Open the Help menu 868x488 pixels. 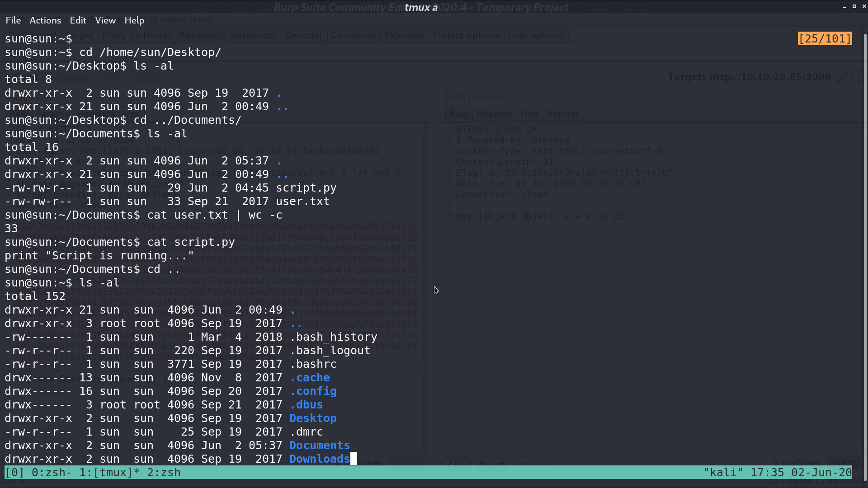(134, 20)
